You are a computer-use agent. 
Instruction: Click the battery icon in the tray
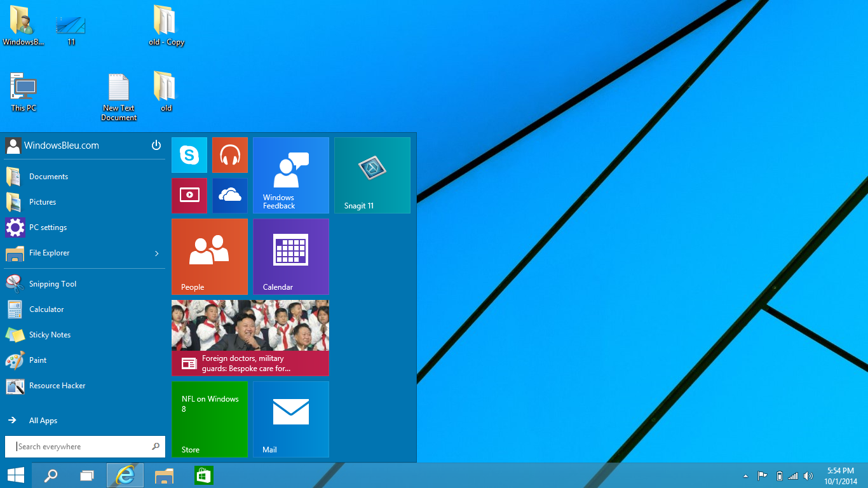point(780,476)
